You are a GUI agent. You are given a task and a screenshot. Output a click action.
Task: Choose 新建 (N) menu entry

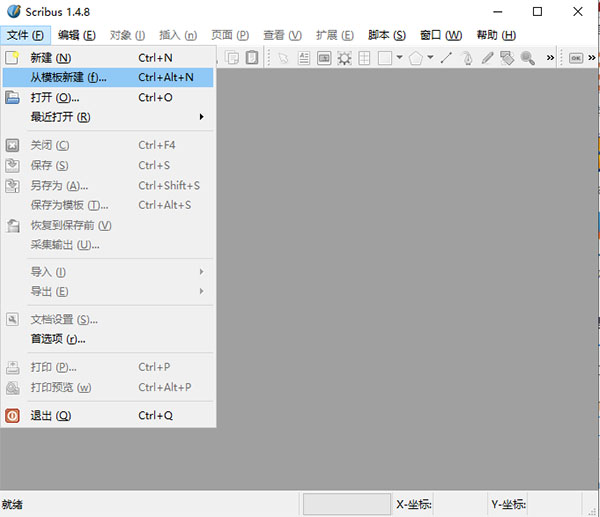click(108, 58)
